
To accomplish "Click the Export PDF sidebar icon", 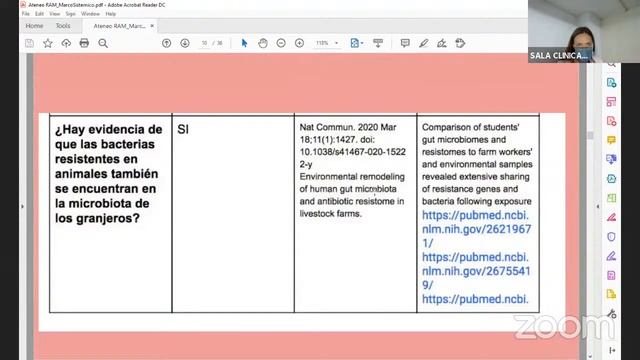I will (611, 83).
